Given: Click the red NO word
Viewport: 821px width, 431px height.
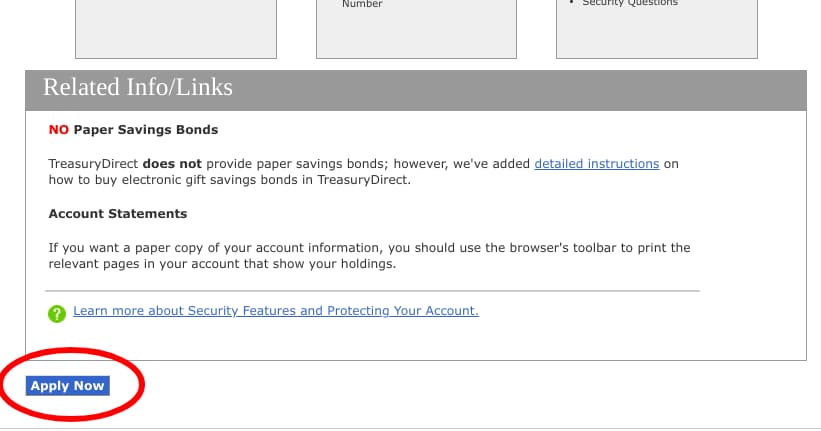Looking at the screenshot, I should (x=59, y=130).
